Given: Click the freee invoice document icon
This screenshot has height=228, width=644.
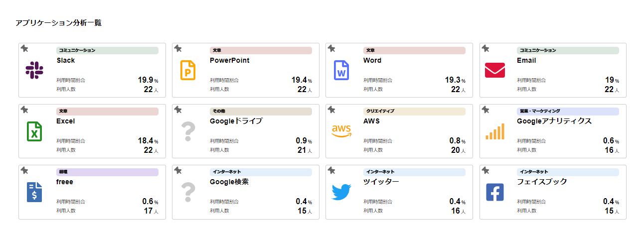Looking at the screenshot, I should click(x=34, y=192).
